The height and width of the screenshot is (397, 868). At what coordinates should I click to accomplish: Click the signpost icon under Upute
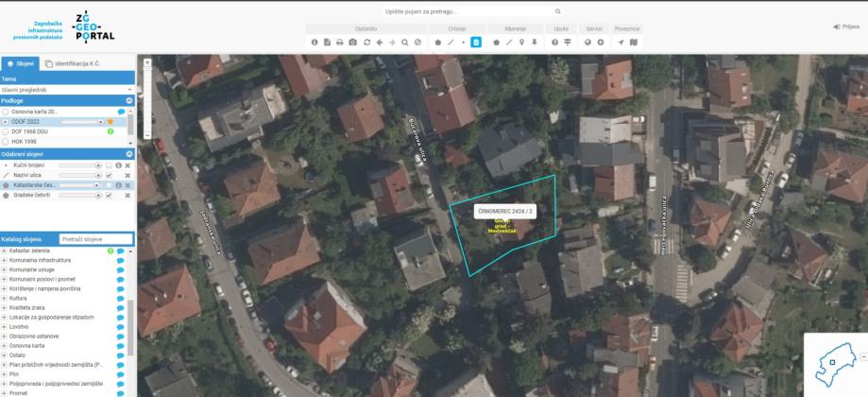click(568, 43)
